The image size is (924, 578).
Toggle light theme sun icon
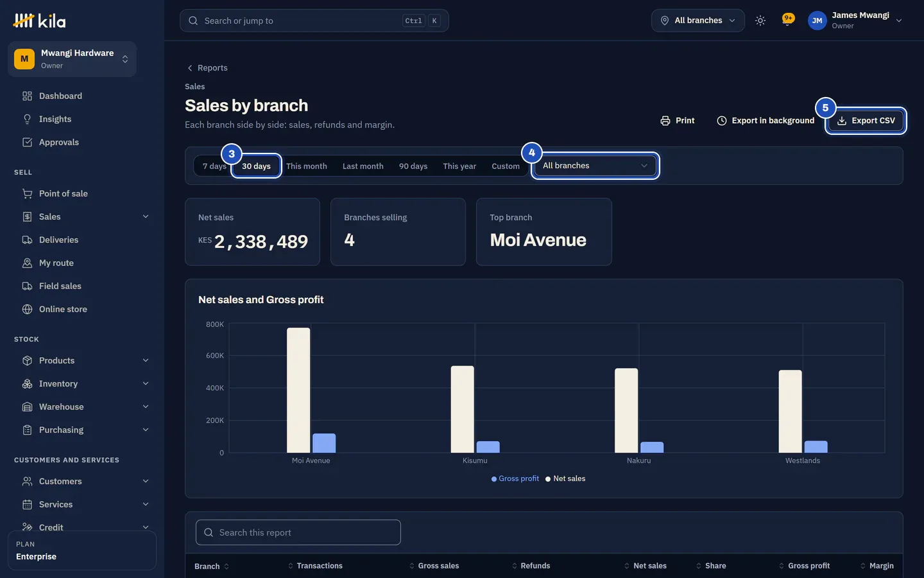point(760,21)
